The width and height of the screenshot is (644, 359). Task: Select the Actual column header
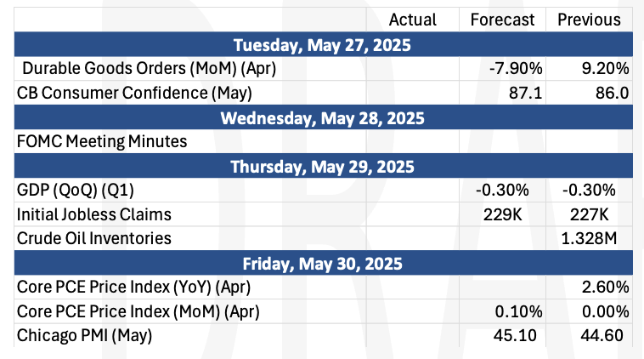(412, 20)
